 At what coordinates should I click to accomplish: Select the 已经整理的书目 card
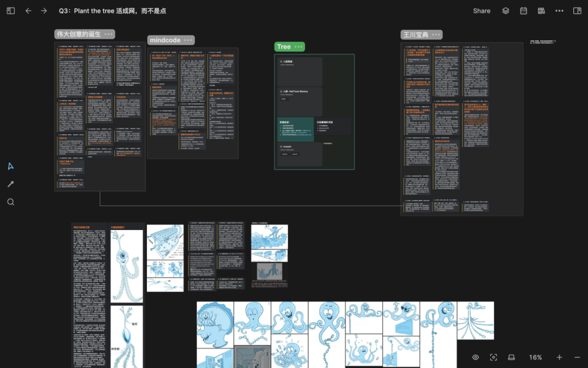(x=333, y=126)
